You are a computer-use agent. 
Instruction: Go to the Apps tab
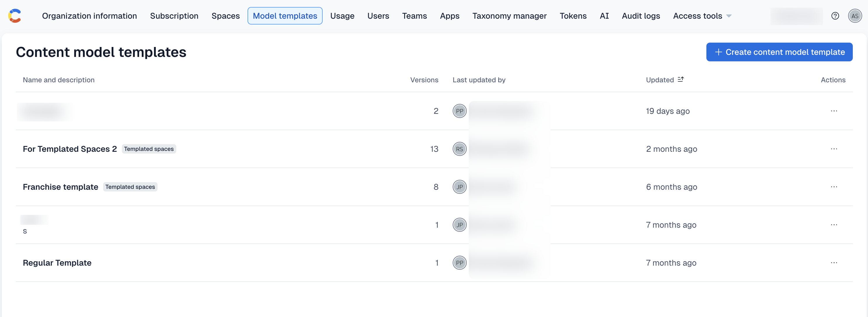pos(449,16)
